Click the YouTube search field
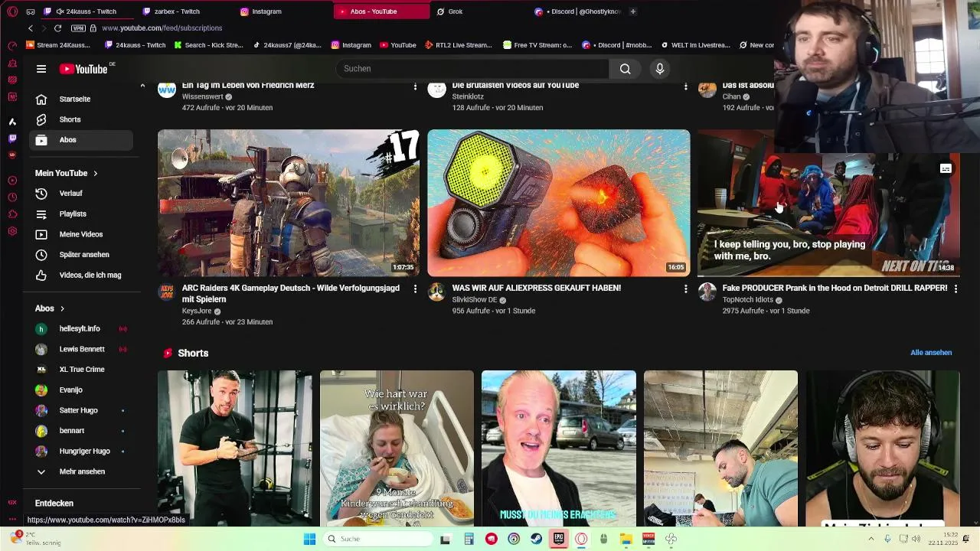The image size is (980, 551). [472, 69]
